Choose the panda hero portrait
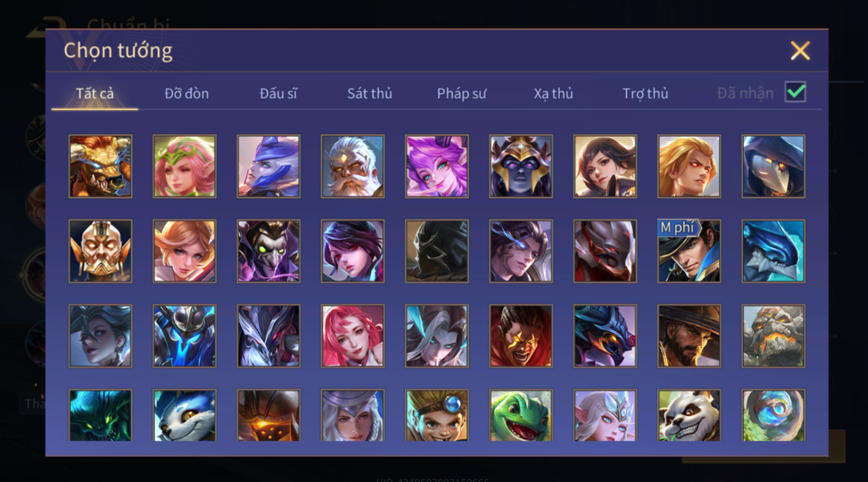This screenshot has height=482, width=868. [x=689, y=415]
